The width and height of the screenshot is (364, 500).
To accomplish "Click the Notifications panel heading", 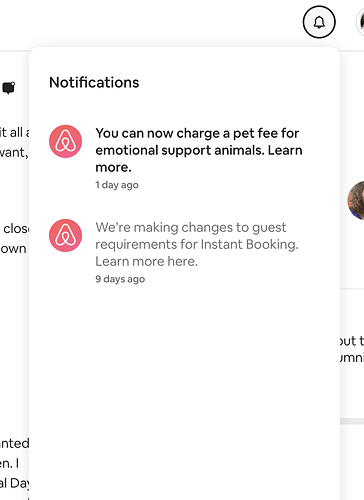I will coord(94,82).
